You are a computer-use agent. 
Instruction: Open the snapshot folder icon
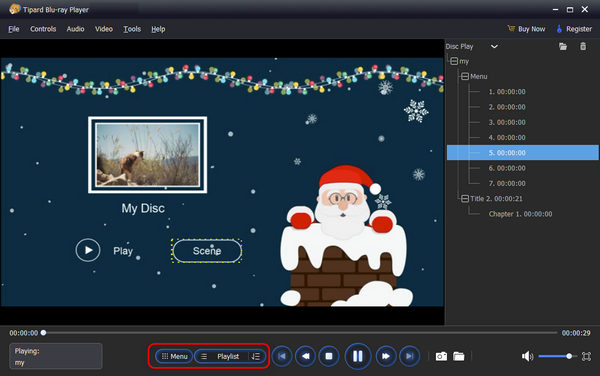coord(458,356)
